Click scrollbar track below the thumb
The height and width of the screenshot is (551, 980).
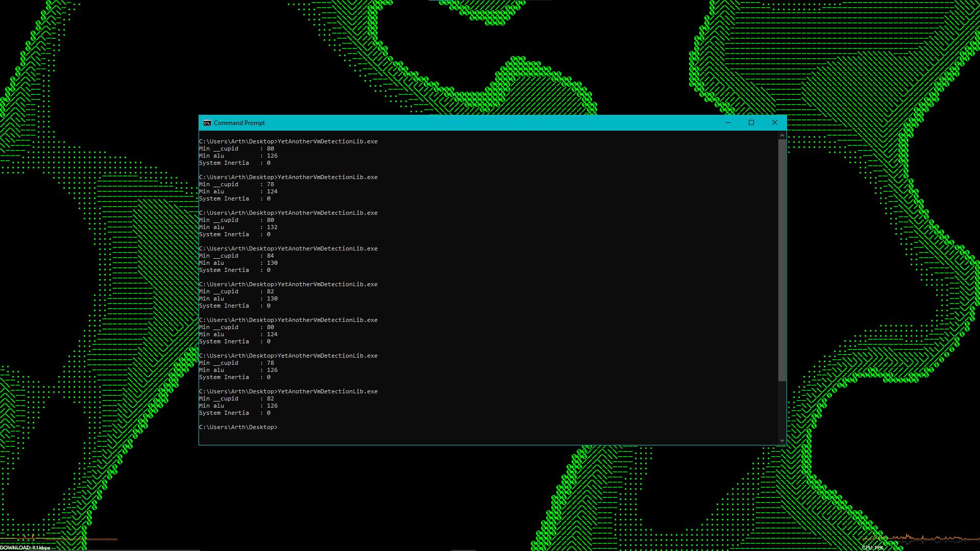[782, 408]
